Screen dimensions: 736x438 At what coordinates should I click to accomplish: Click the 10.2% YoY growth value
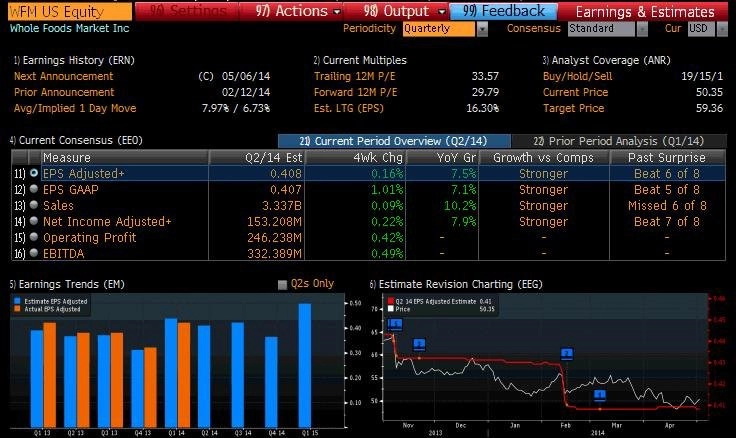(x=460, y=206)
